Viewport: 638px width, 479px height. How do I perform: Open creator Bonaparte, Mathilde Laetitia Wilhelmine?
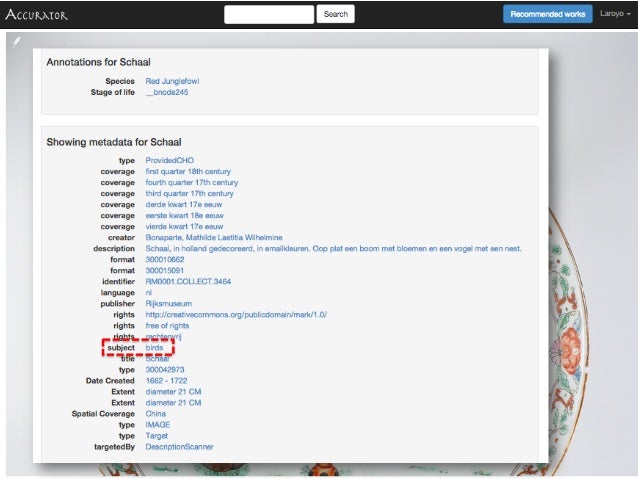point(214,237)
